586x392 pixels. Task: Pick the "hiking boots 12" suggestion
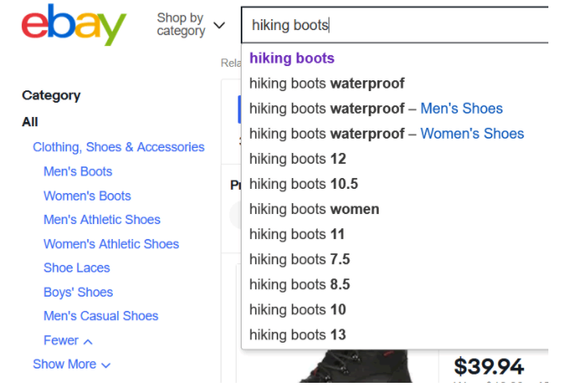(298, 159)
